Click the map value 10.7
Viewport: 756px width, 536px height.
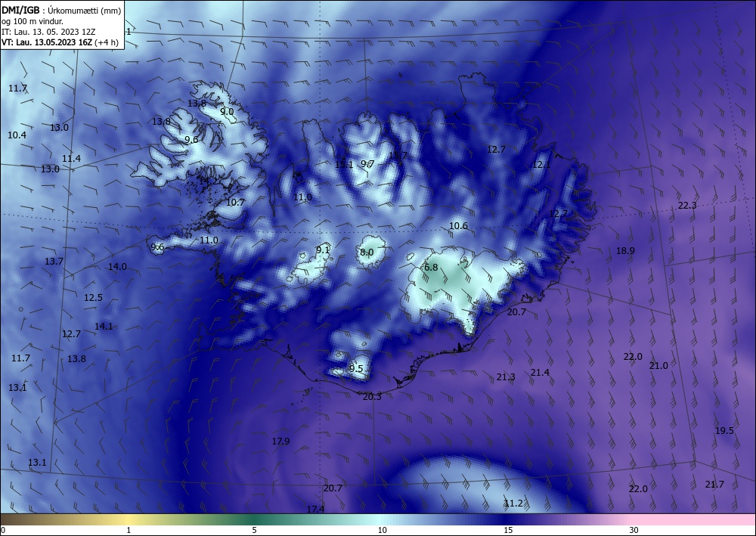[x=235, y=202]
